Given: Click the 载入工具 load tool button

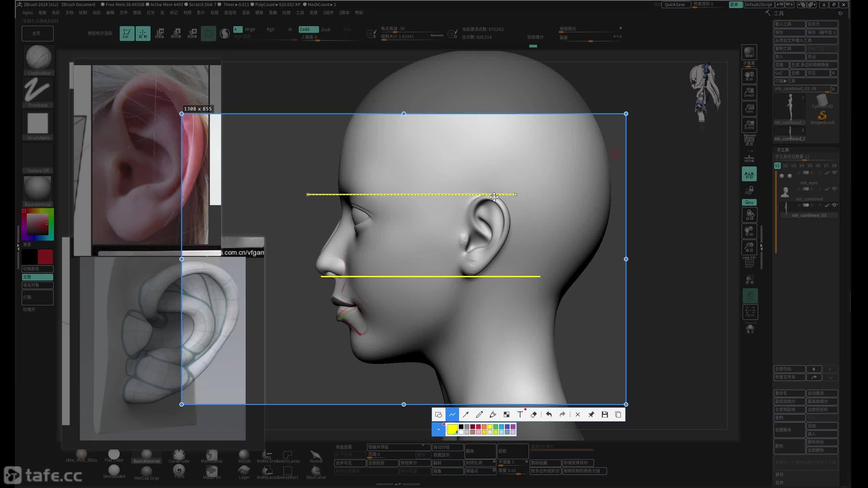Looking at the screenshot, I should coord(789,24).
